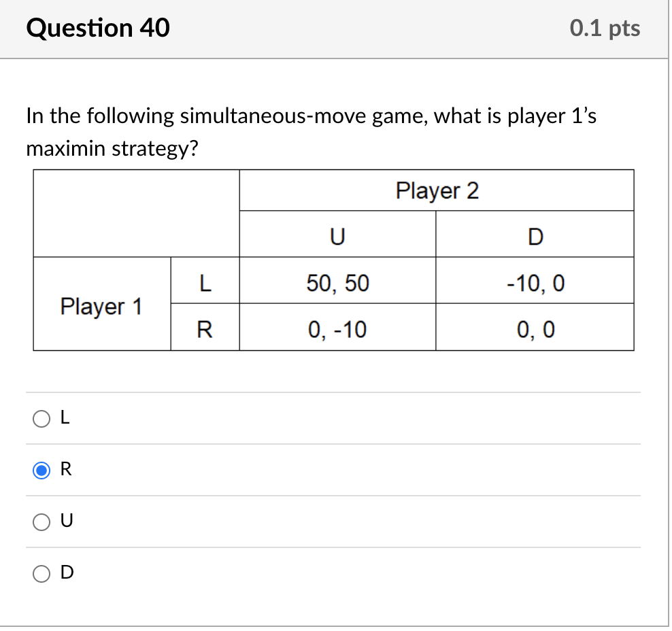
Task: Click the Question 40 heading
Action: (x=98, y=28)
